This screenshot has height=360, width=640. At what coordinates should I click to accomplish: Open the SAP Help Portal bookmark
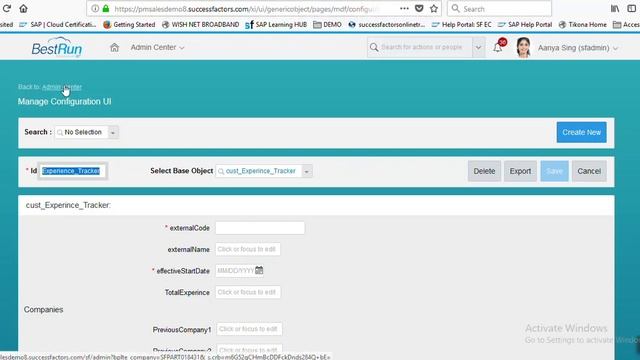[524, 24]
